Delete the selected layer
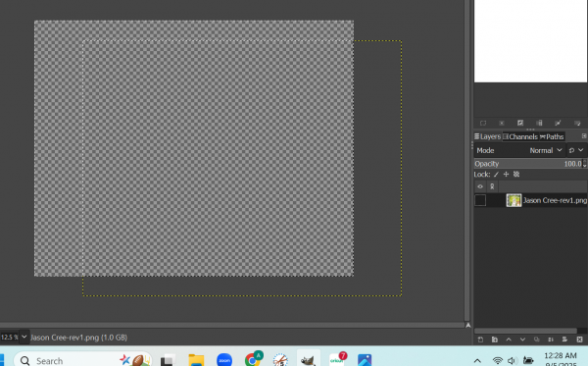 579,340
